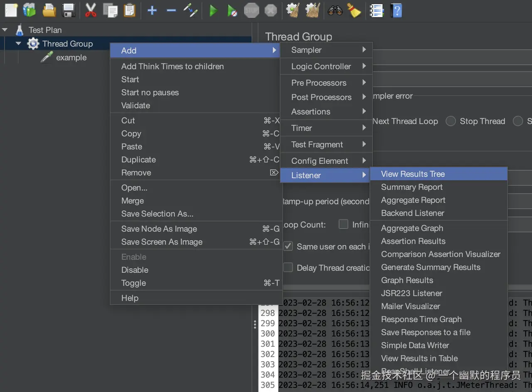Click the Open folder toolbar icon
This screenshot has width=532, height=392.
[49, 10]
